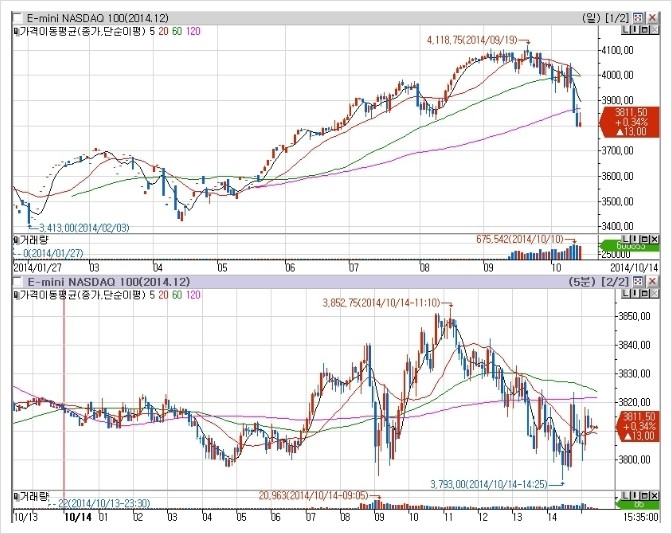
Task: Maximize the daily volume pane
Action: [644, 238]
